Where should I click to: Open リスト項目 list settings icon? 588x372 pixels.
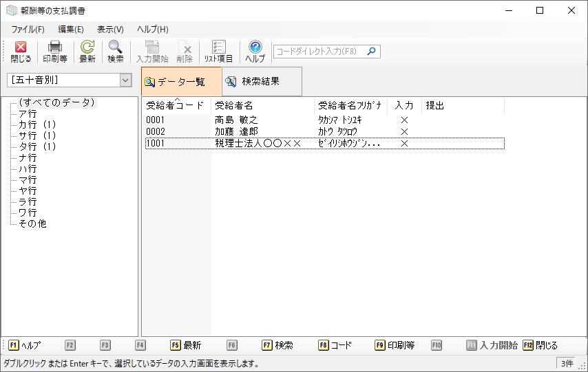pyautogui.click(x=218, y=52)
